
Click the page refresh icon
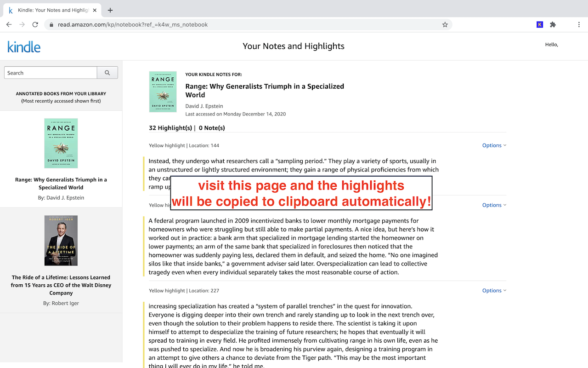click(x=35, y=24)
